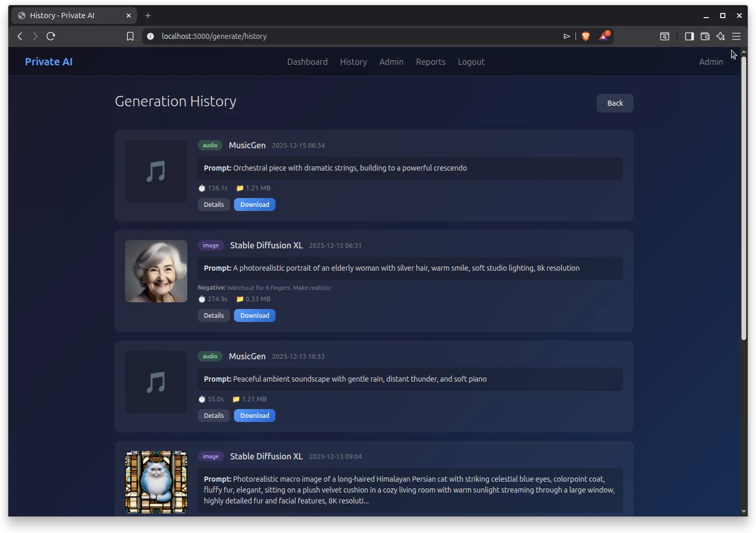Open the browser hamburger menu
The width and height of the screenshot is (756, 533).
coord(736,36)
